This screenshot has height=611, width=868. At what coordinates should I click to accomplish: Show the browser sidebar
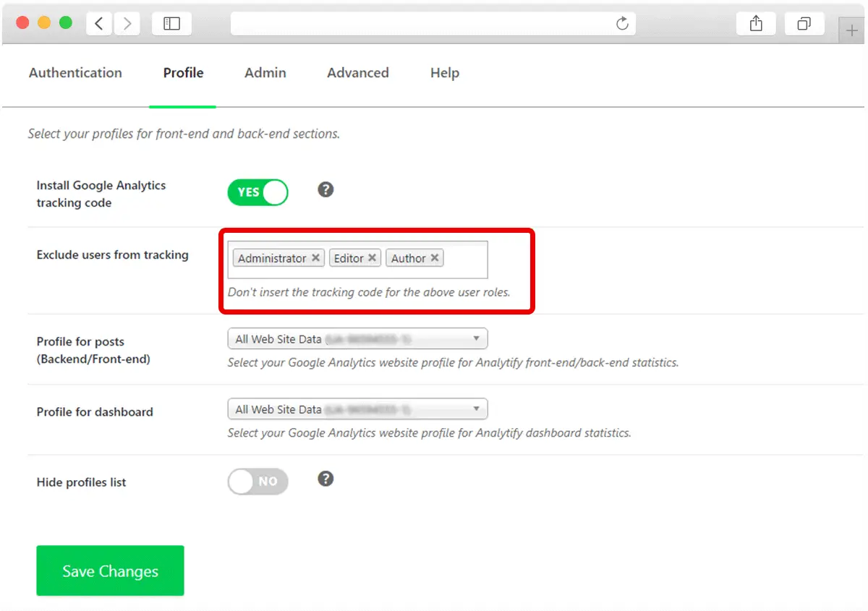pos(171,24)
